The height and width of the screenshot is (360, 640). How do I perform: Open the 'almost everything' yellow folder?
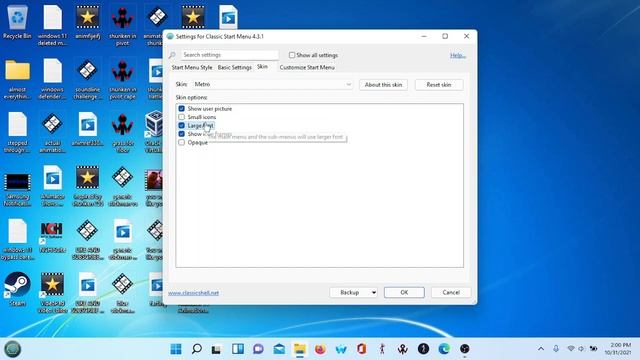(x=17, y=79)
